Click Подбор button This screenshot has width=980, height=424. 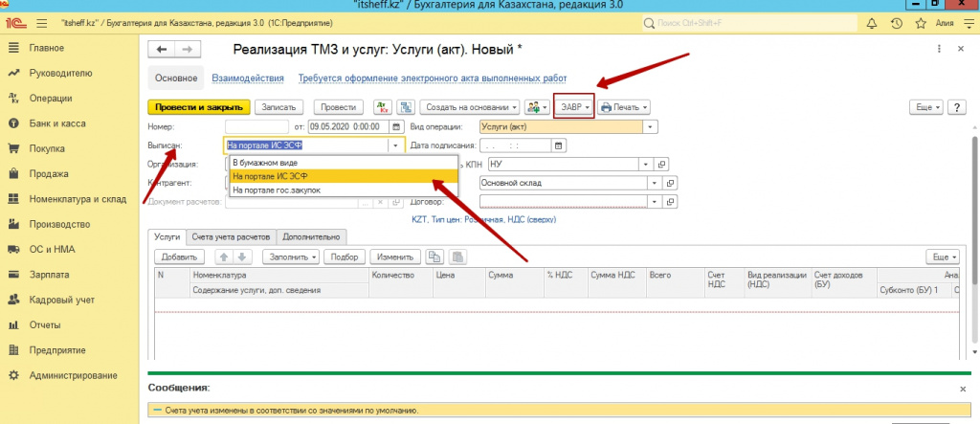(345, 257)
